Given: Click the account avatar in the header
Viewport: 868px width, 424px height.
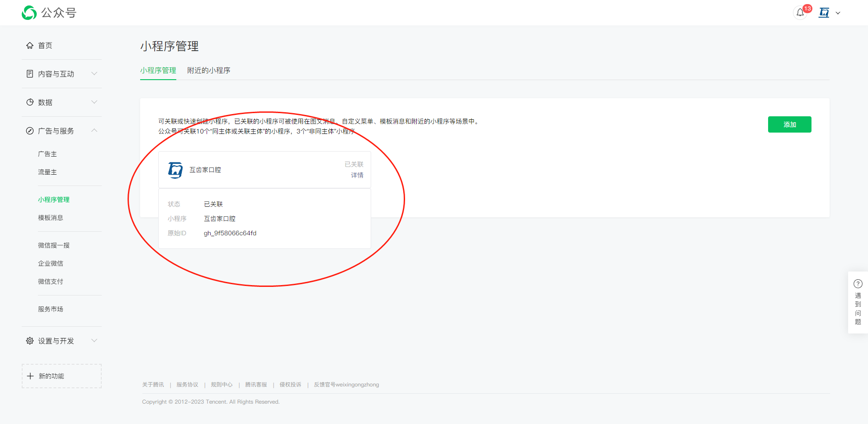Looking at the screenshot, I should [824, 13].
